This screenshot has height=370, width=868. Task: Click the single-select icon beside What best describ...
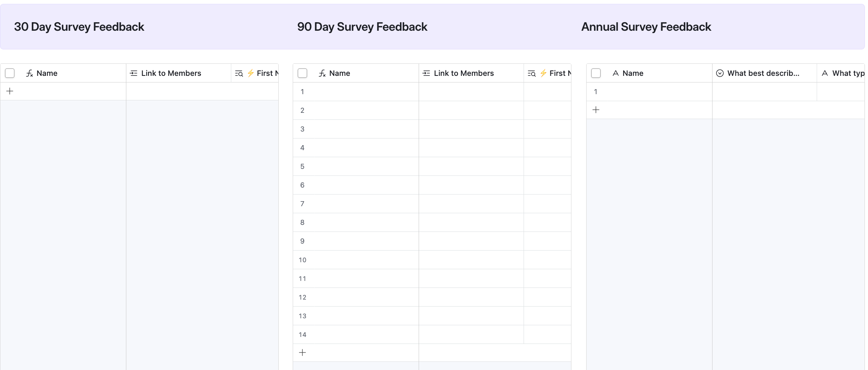click(720, 73)
